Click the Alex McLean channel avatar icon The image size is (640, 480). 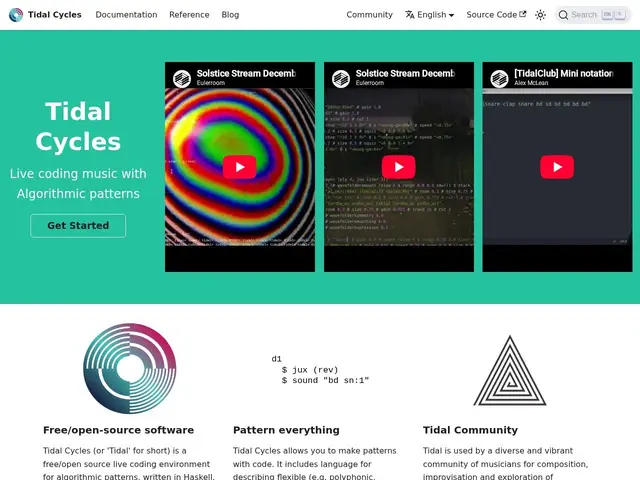click(499, 78)
